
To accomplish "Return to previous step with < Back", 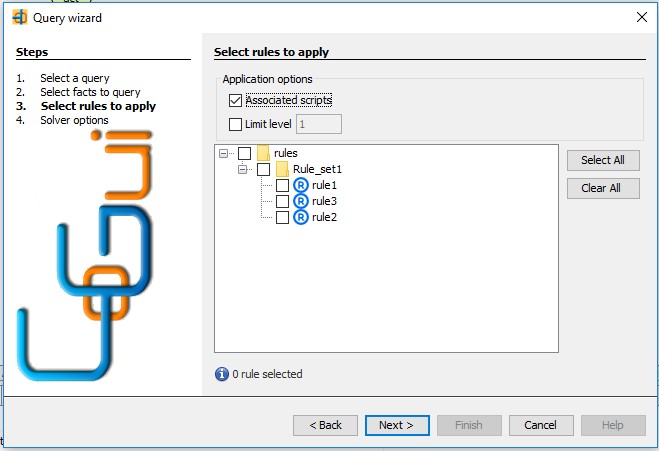I will tap(325, 425).
